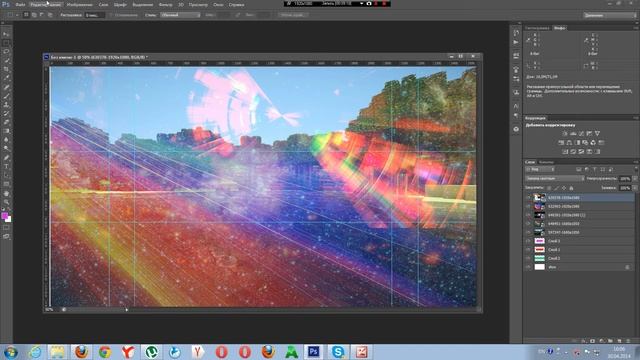Open the tool preset picker
The height and width of the screenshot is (360, 640).
12,15
